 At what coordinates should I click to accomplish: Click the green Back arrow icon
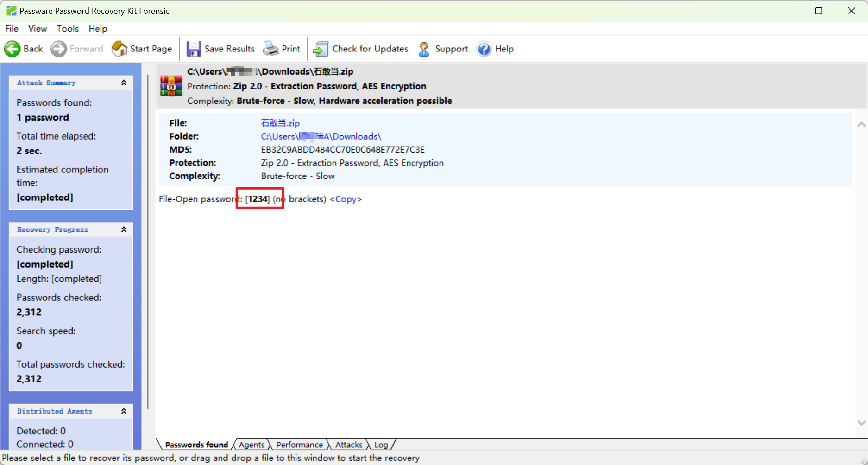click(x=13, y=49)
